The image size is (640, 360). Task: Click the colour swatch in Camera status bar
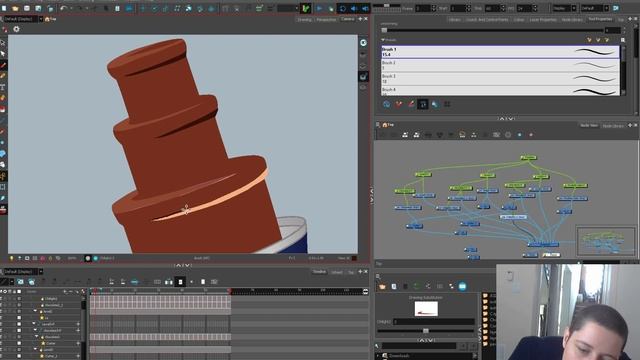click(x=354, y=258)
